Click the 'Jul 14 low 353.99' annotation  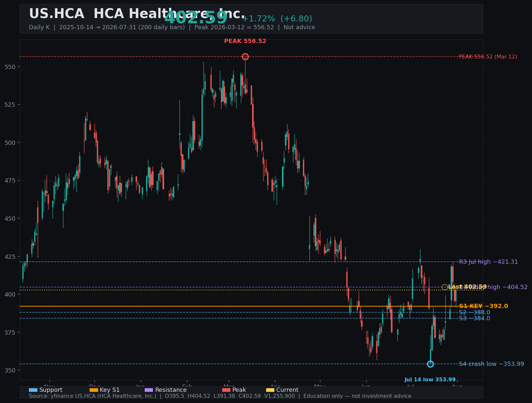click(430, 380)
